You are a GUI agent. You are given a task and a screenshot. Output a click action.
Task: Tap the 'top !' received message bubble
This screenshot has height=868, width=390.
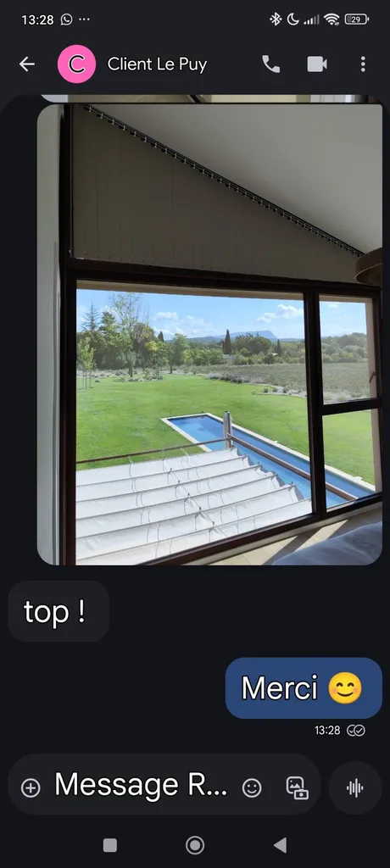(58, 611)
